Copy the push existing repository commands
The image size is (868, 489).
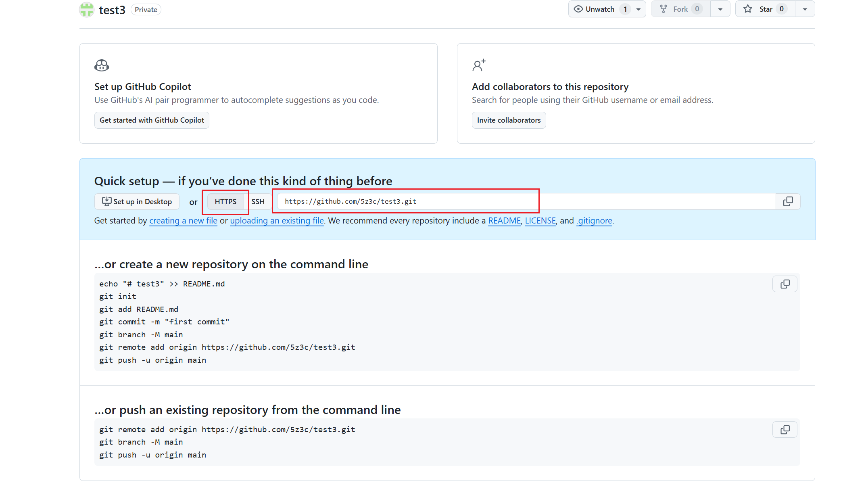tap(785, 430)
